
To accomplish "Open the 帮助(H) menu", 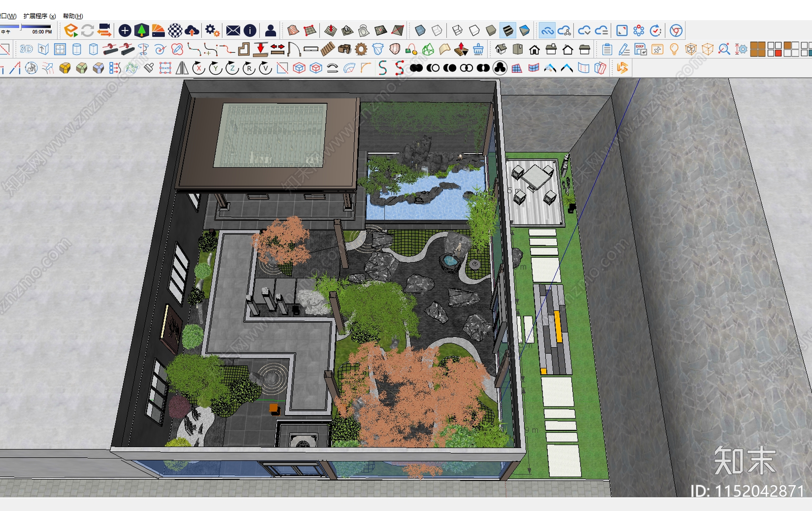I will (73, 16).
